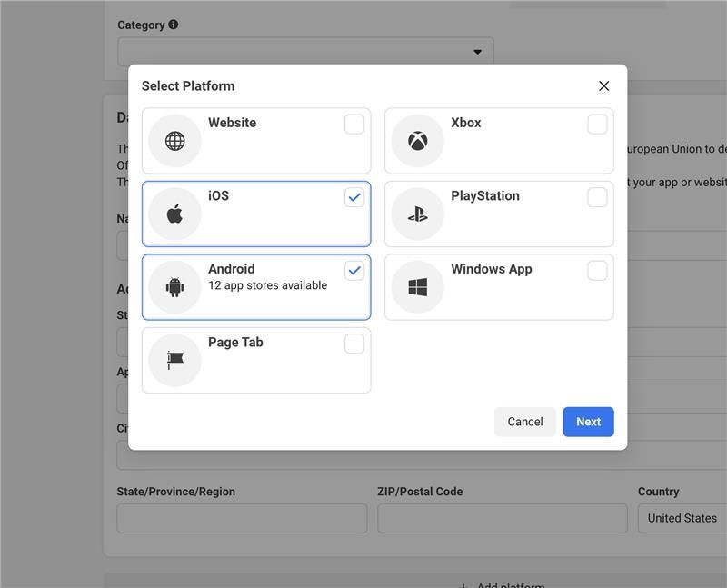Click the Windows App label text

(492, 269)
